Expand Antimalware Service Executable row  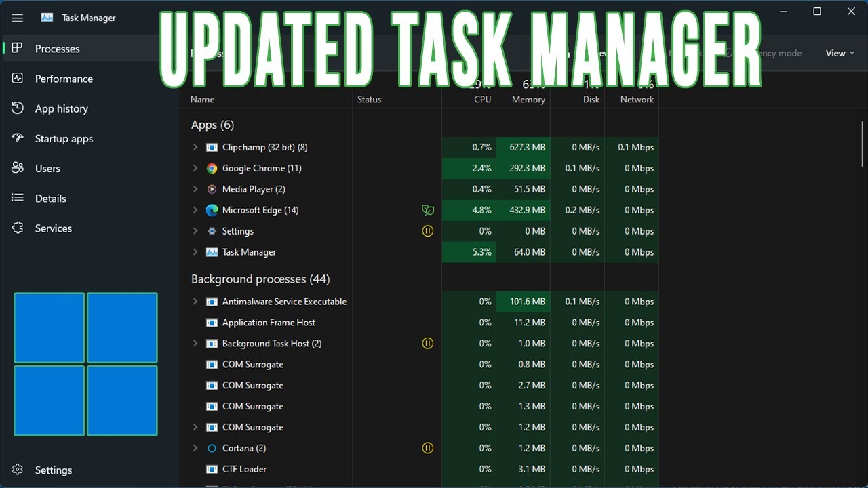[195, 302]
